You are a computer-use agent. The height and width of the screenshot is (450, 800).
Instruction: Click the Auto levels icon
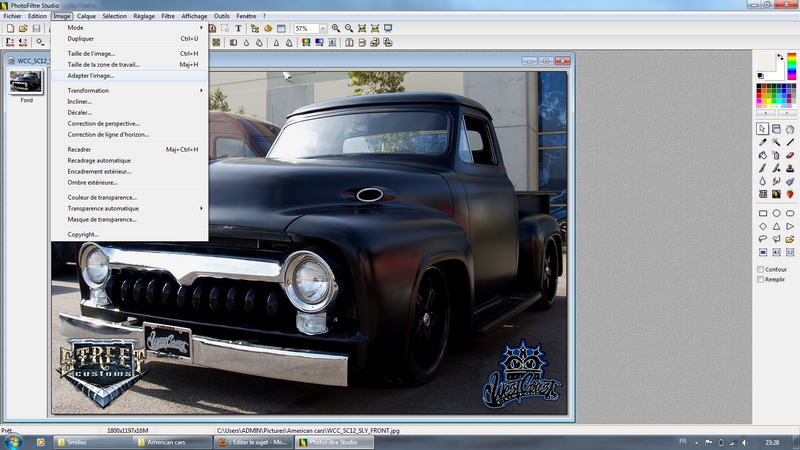10,42
